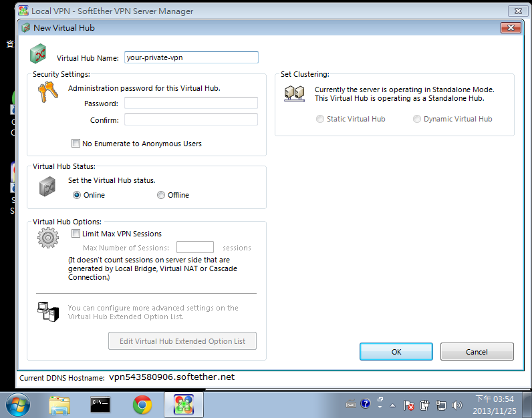Open the Windows Start menu

coord(17,405)
